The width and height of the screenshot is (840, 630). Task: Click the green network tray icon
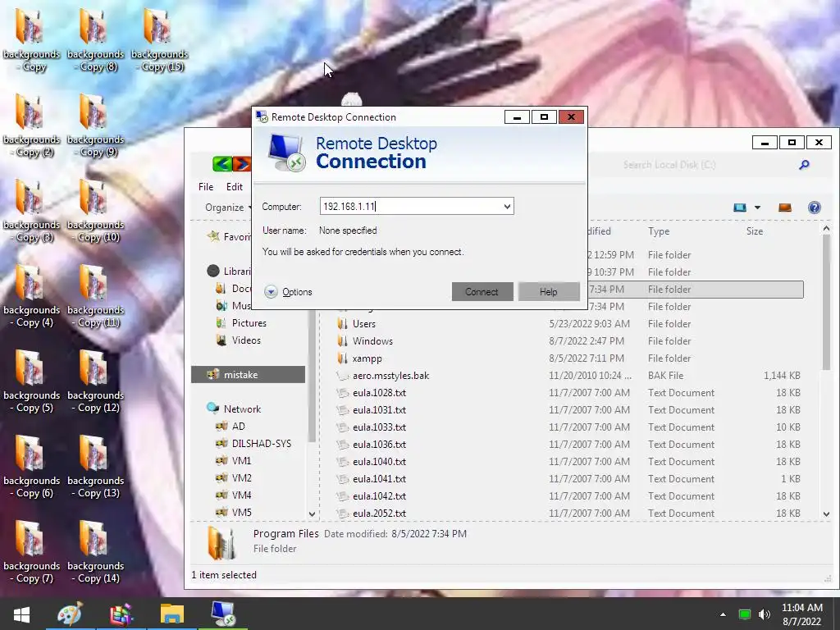(x=745, y=614)
